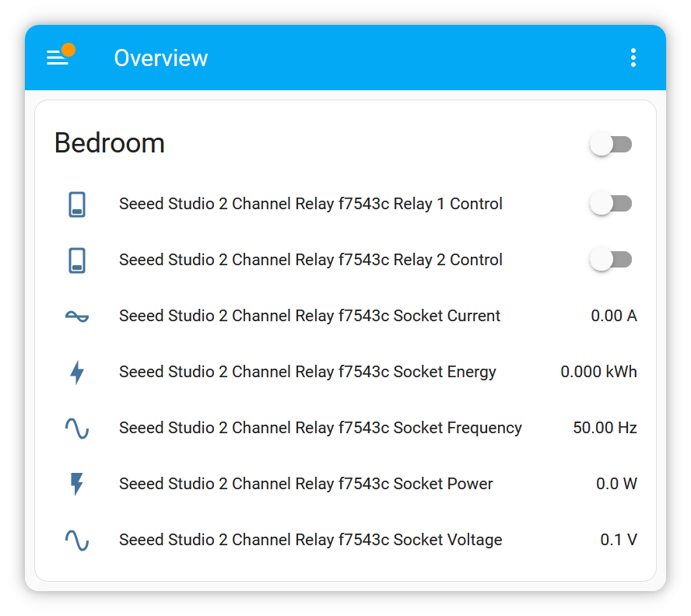Click the Socket Frequency sine wave icon
691x616 pixels.
(x=77, y=429)
